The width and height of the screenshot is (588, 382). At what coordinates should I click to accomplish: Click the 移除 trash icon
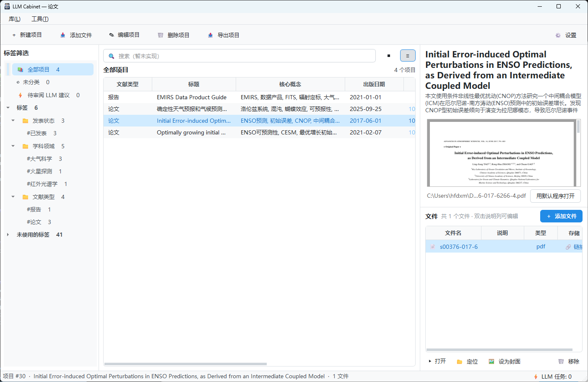561,361
